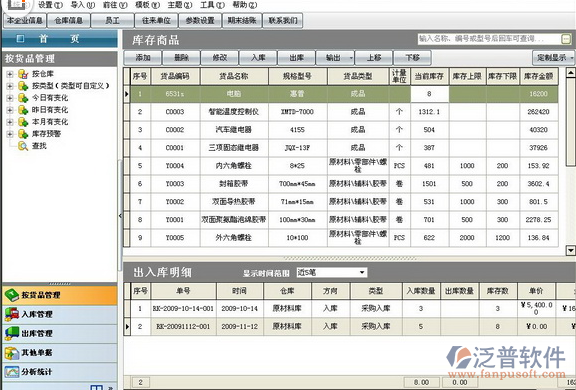Open the 显示时间范围 dropdown showing 近5笔
576x390 pixels.
click(332, 272)
